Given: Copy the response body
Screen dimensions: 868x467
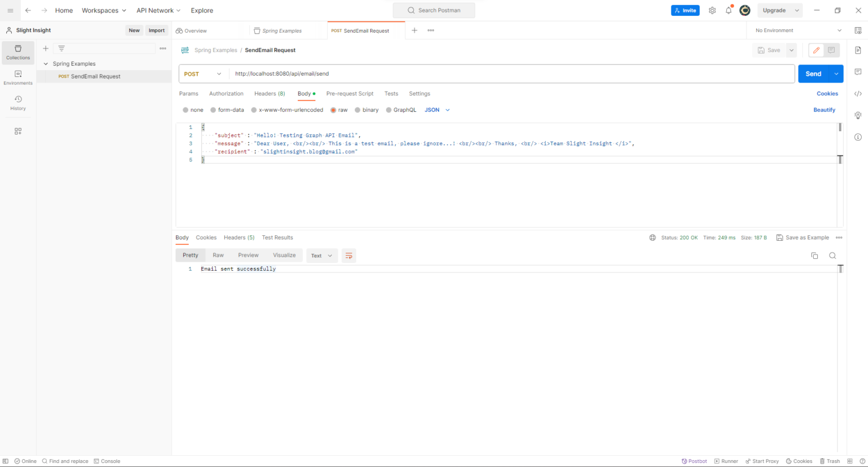Looking at the screenshot, I should [814, 256].
